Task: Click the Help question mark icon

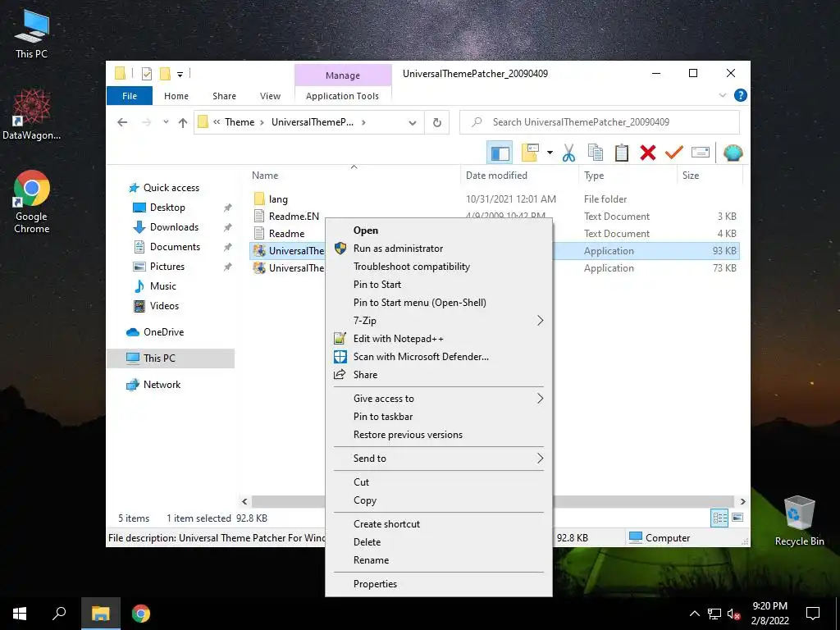Action: tap(741, 95)
